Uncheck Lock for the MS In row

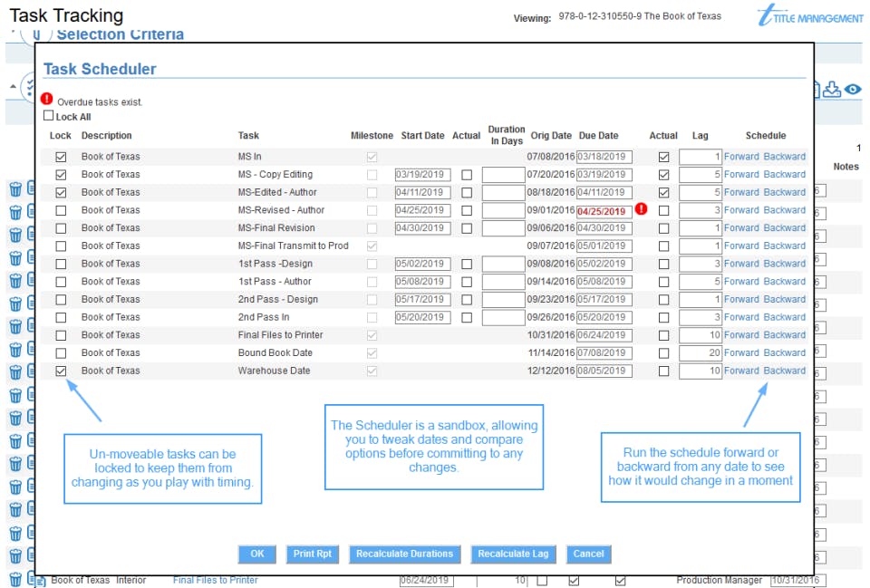(61, 157)
